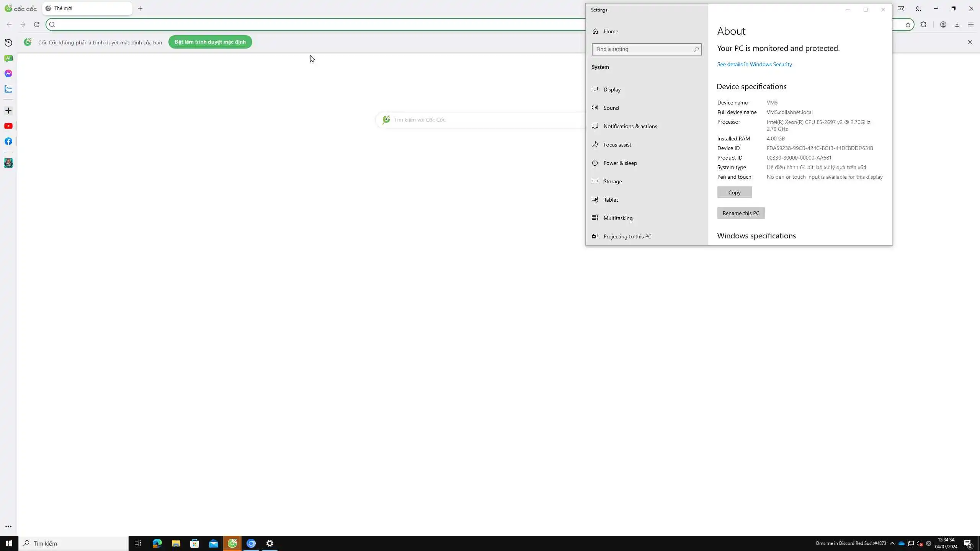Viewport: 980px width, 551px height.
Task: Open the Messenger sidebar icon
Action: (8, 73)
